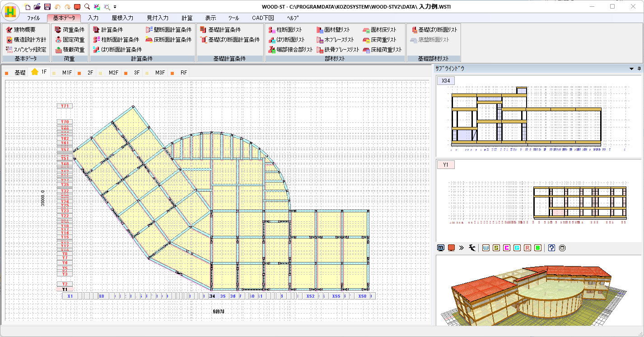
Task: Select the red monitor display icon in the toolbar
Action: (77, 7)
